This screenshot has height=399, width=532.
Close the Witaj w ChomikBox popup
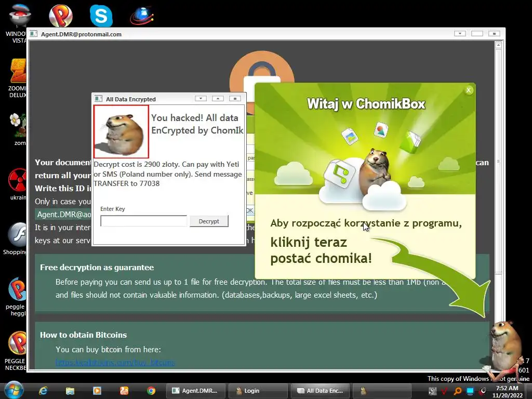[469, 90]
